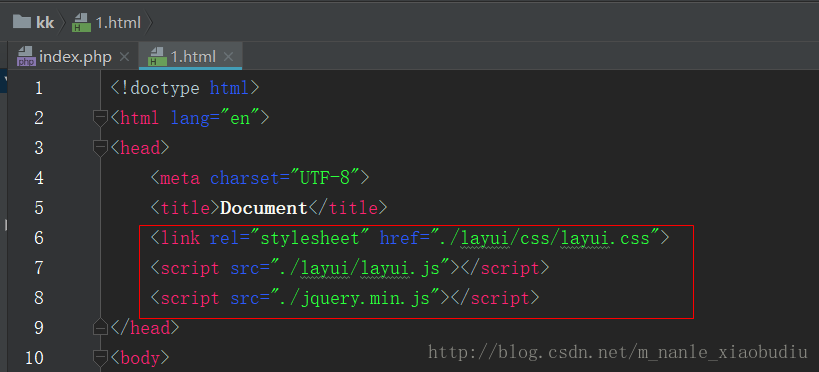Image resolution: width=819 pixels, height=372 pixels.
Task: Click the HTML file icon in breadcrumb
Action: [x=81, y=23]
